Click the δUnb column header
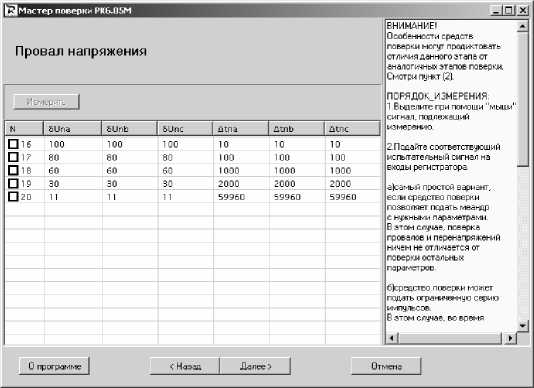 coord(130,129)
